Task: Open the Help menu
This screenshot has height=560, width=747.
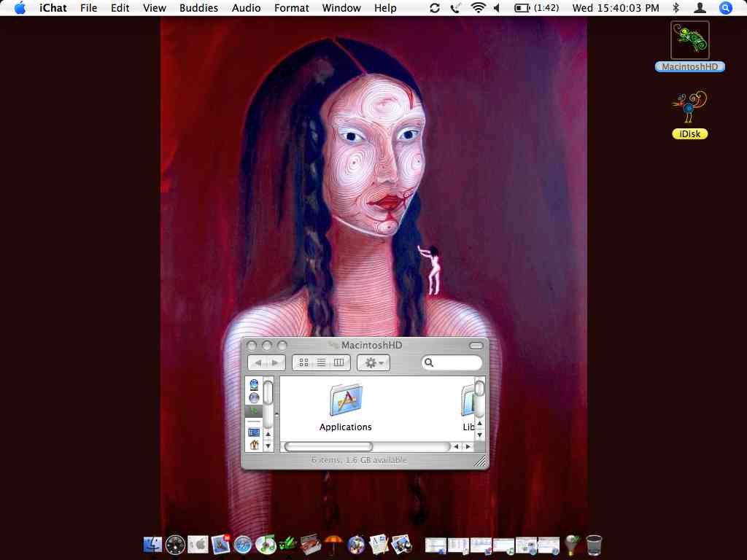Action: coord(385,8)
